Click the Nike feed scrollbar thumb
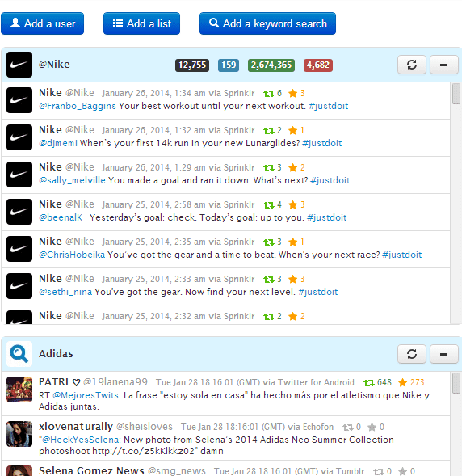 pos(456,94)
